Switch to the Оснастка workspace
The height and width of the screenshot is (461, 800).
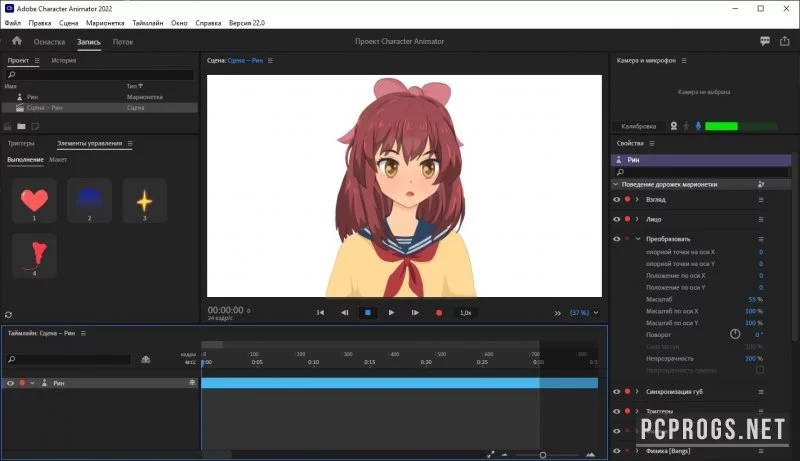click(x=49, y=42)
